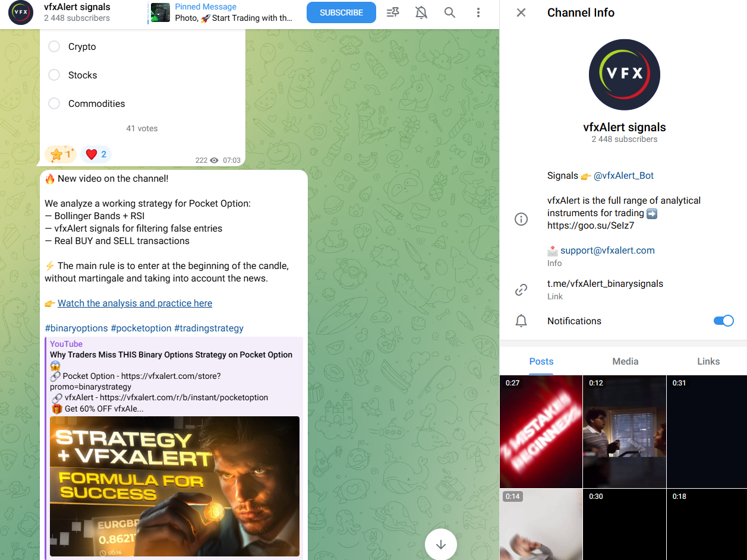
Task: Click the 222 views eye icon
Action: (x=215, y=160)
